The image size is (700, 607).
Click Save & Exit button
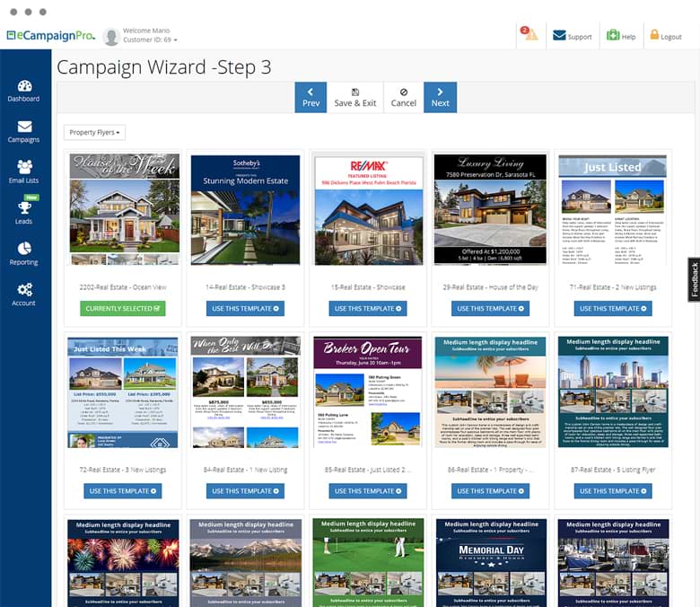point(354,97)
